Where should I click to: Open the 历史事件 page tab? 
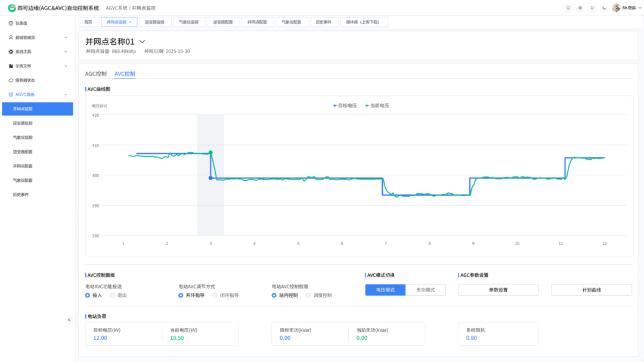[323, 22]
